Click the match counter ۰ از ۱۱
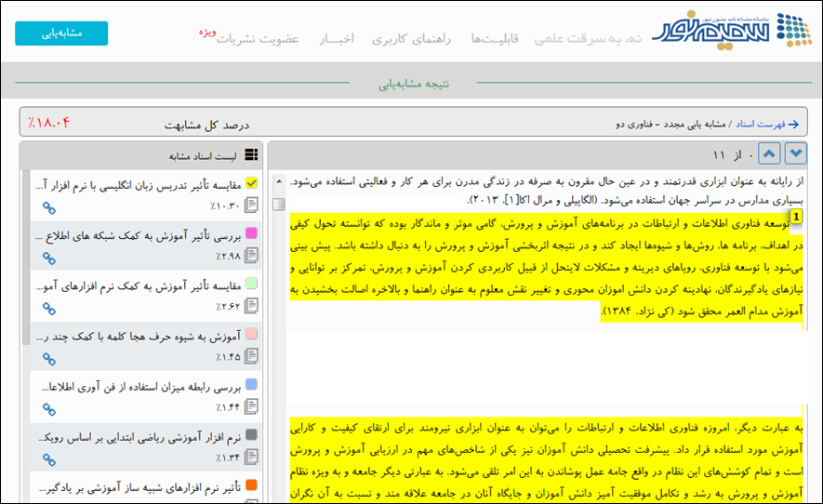This screenshot has height=504, width=823. coord(733,155)
